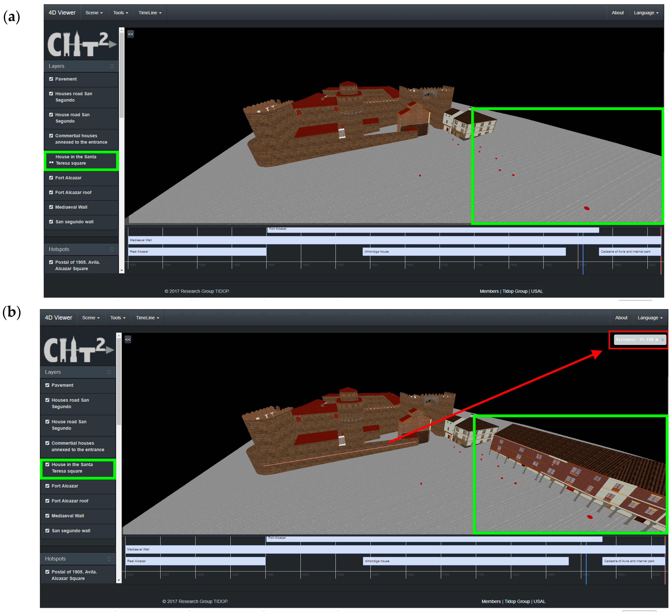Toggle Fort Alcazar roof checkbox in lower viewer
This screenshot has width=672, height=616.
pos(47,501)
